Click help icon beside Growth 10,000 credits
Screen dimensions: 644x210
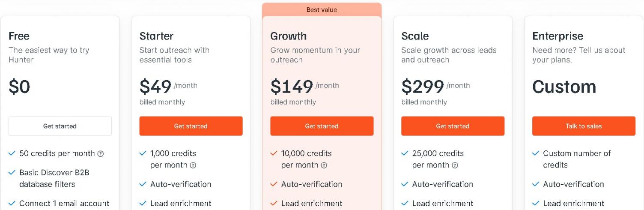[324, 165]
